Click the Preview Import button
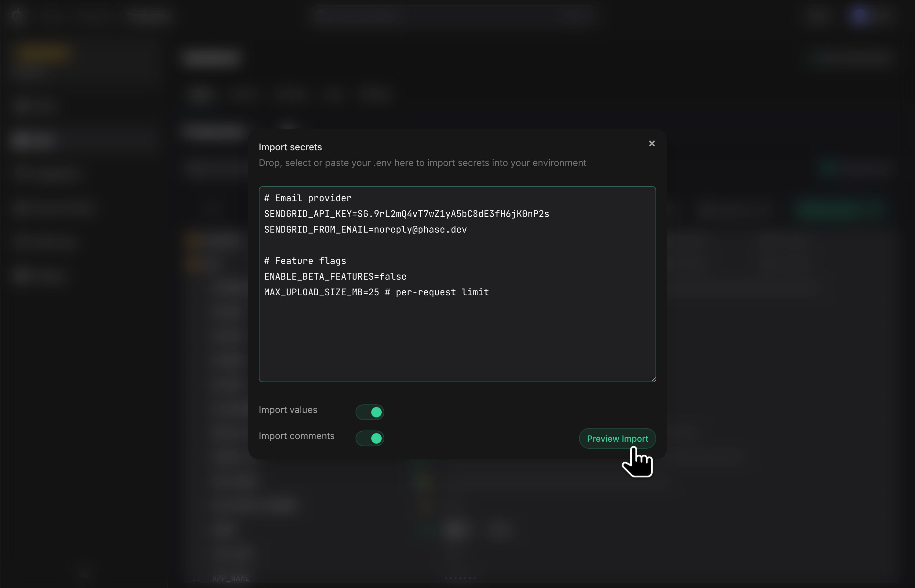The image size is (915, 588). 617,438
